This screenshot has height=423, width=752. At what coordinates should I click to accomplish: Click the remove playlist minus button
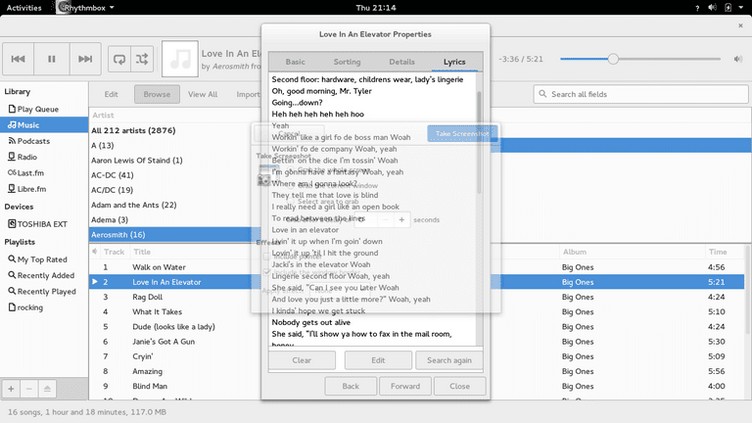29,389
